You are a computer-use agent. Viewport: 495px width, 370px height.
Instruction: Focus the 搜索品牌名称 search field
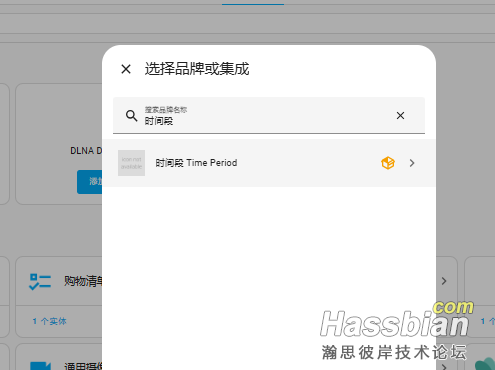click(269, 115)
